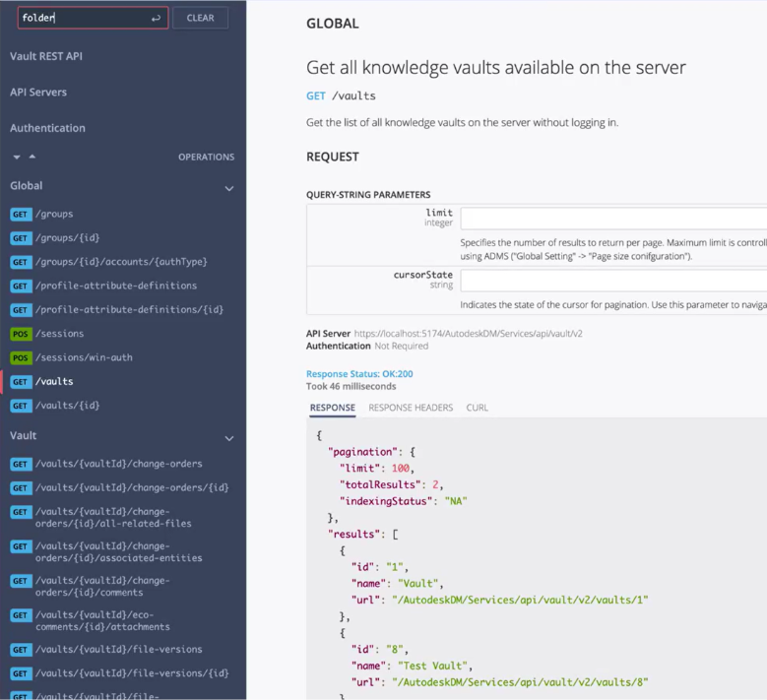Image resolution: width=767 pixels, height=700 pixels.
Task: Open the Vault REST API overview
Action: [46, 56]
